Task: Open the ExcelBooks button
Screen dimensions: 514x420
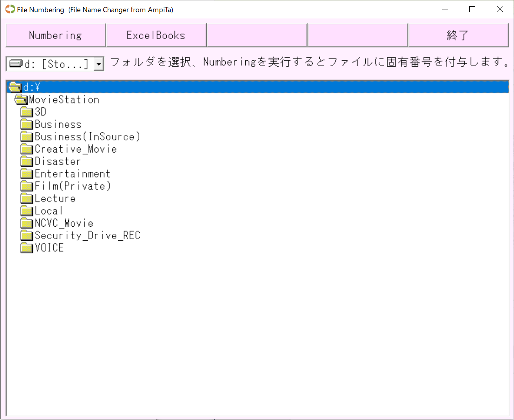Action: tap(156, 35)
